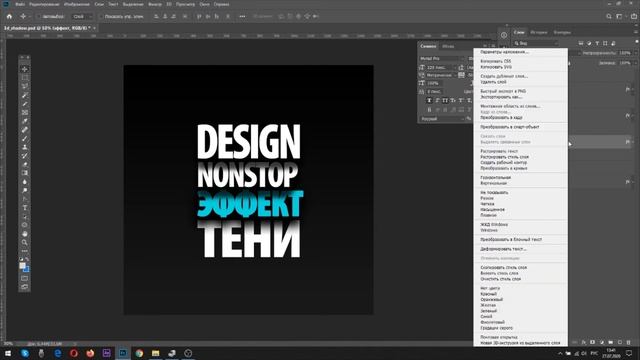640x360 pixels.
Task: Open Chrome from the Windows taskbar
Action: pyautogui.click(x=139, y=353)
